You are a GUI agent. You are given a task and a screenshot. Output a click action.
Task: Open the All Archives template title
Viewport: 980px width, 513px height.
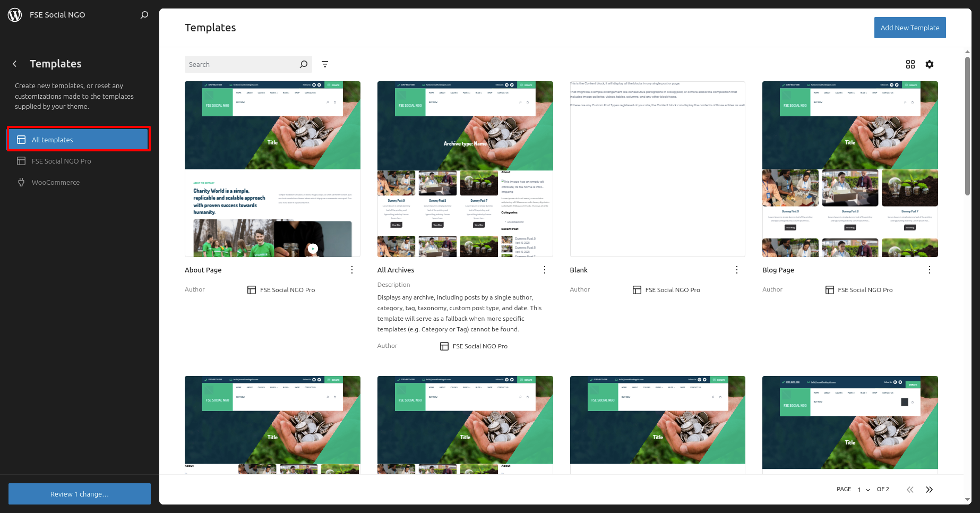[x=396, y=270]
